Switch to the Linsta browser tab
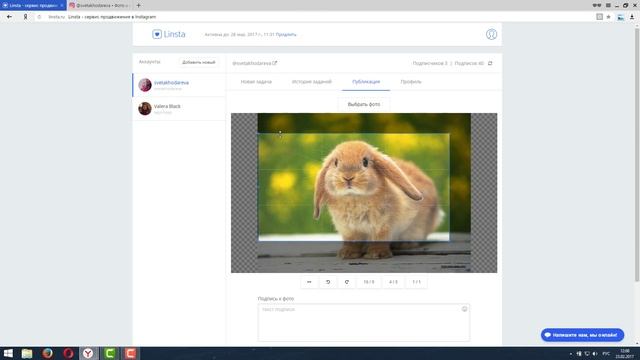 [33, 5]
